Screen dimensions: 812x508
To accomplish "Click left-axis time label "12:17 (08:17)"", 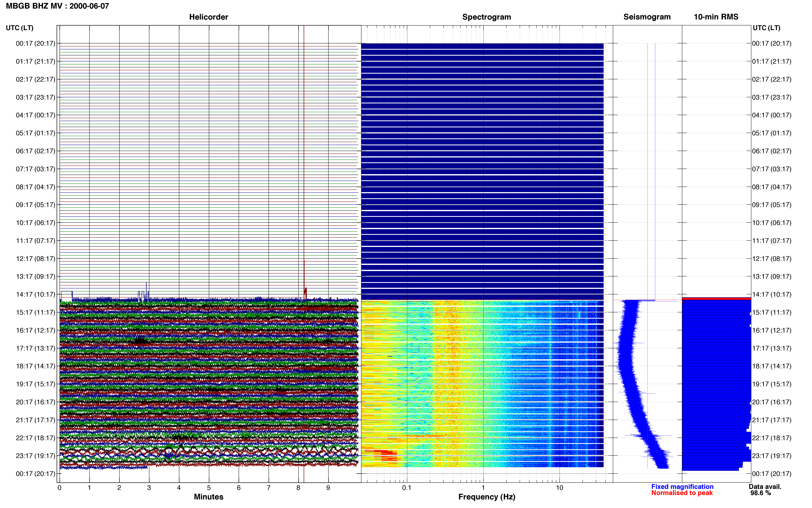I will point(36,259).
